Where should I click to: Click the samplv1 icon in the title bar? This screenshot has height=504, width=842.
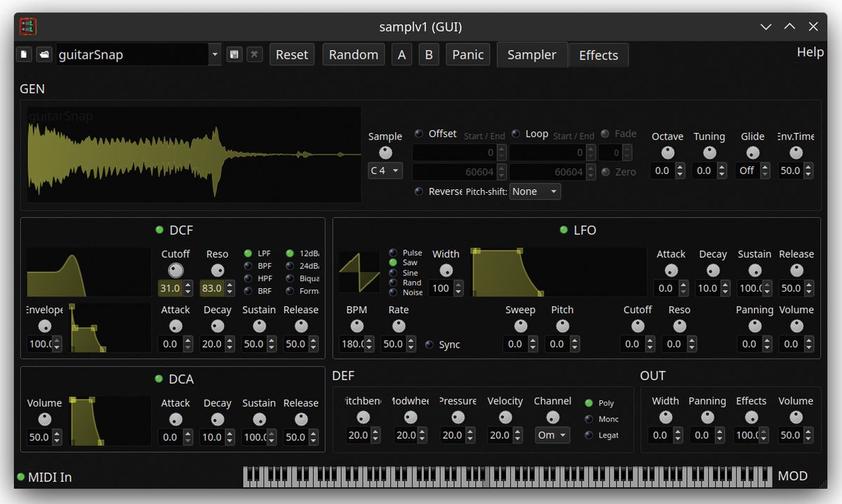pyautogui.click(x=27, y=26)
